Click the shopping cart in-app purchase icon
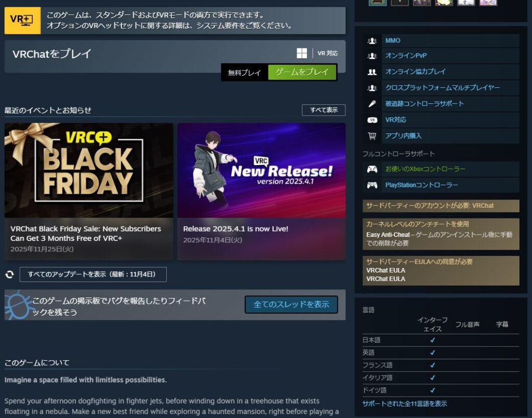The width and height of the screenshot is (532, 418). coord(372,136)
